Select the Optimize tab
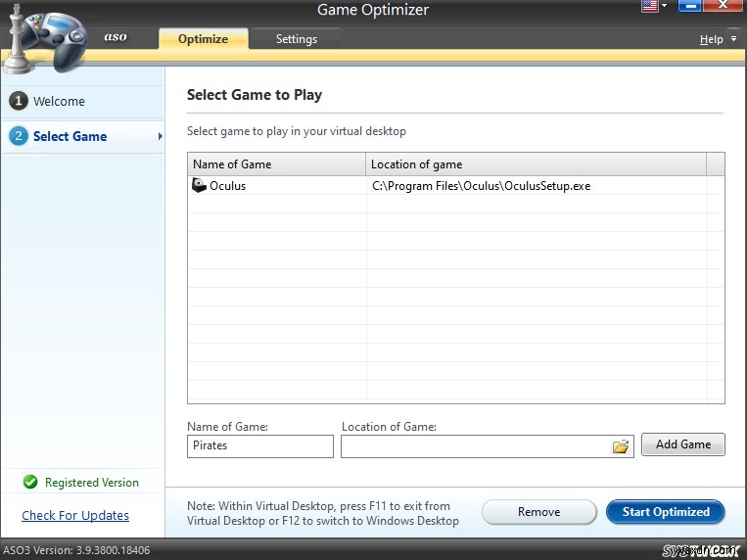This screenshot has width=747, height=560. tap(203, 39)
